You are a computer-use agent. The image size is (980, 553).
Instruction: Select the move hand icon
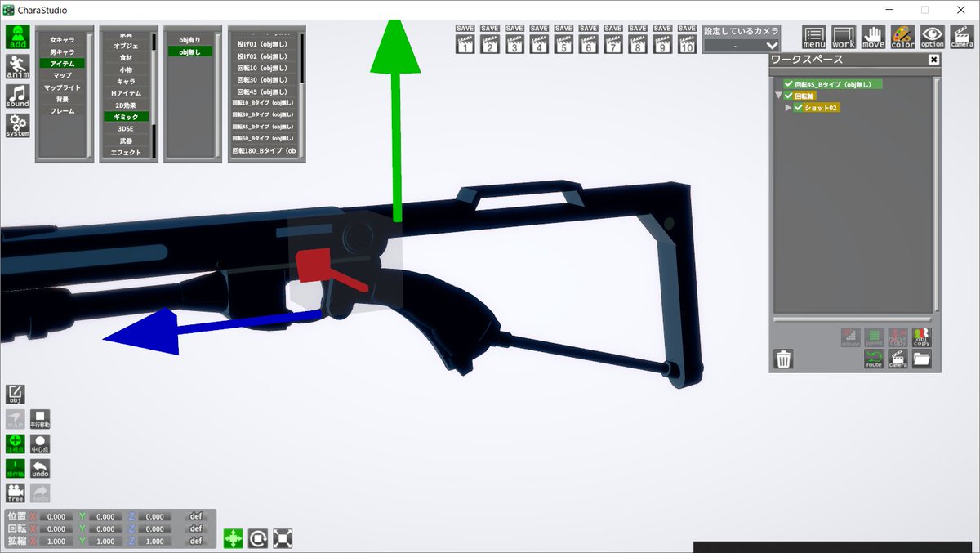pyautogui.click(x=873, y=38)
